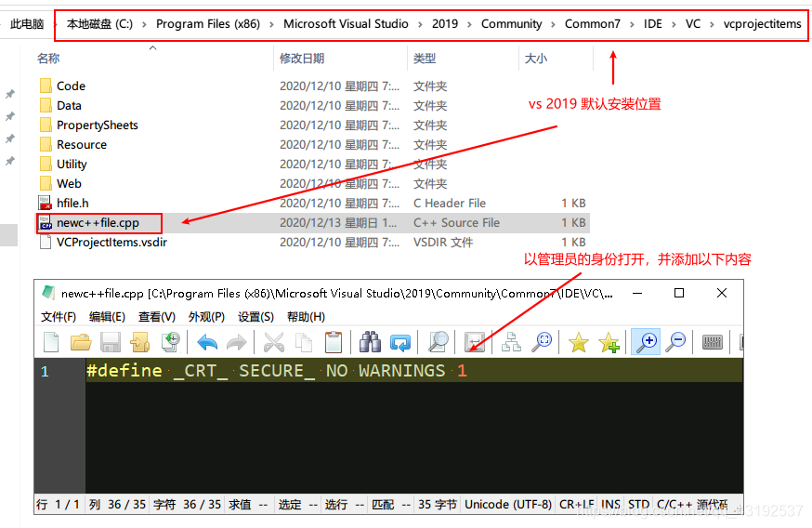The width and height of the screenshot is (812, 528).
Task: Click the Zoom Out magnifier with minus
Action: pyautogui.click(x=675, y=342)
